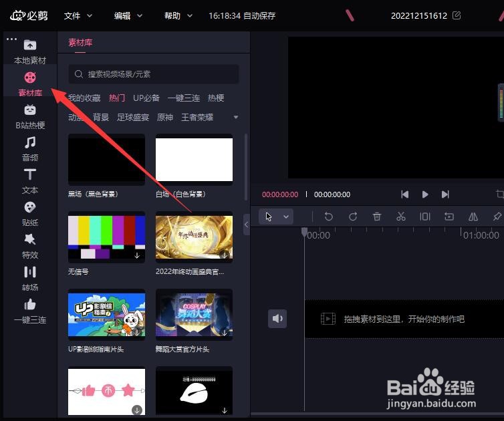Select the 我的收藏 category
The image size is (504, 421).
point(84,98)
